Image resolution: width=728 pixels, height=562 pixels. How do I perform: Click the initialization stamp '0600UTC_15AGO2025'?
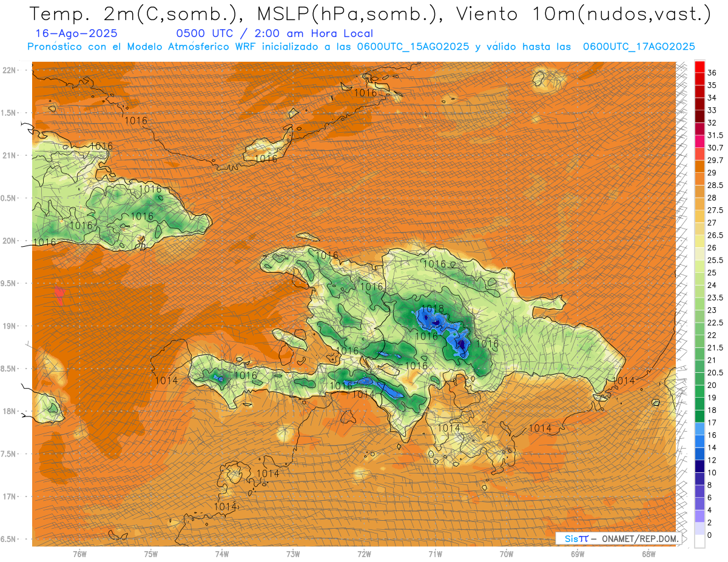[x=413, y=47]
